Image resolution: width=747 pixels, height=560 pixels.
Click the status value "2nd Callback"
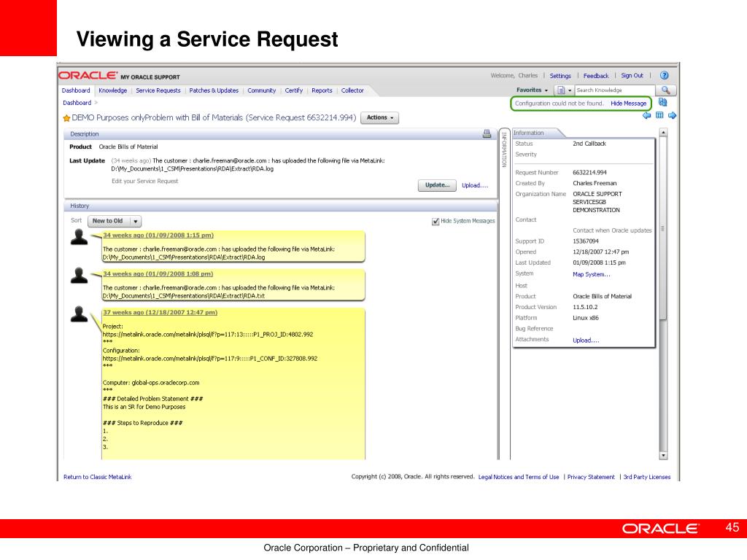pyautogui.click(x=589, y=144)
